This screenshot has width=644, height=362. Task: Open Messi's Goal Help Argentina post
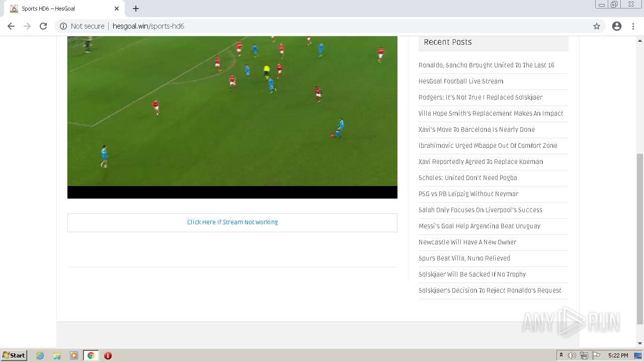479,226
